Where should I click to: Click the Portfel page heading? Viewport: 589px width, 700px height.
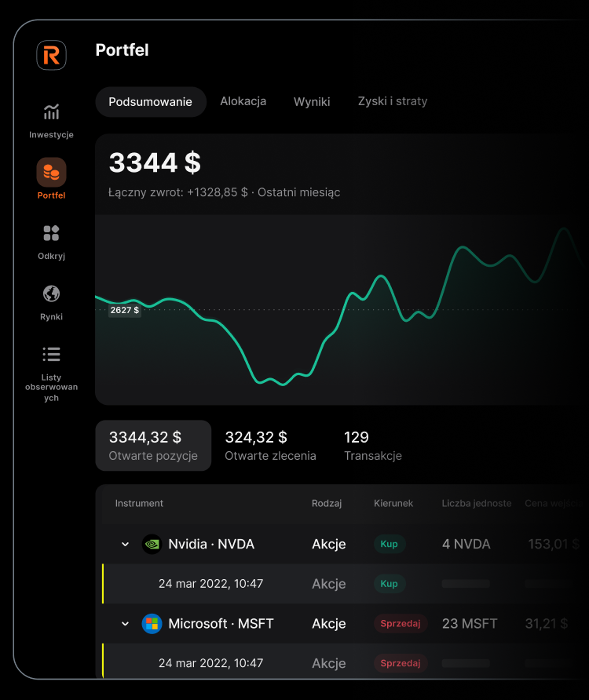coord(122,50)
